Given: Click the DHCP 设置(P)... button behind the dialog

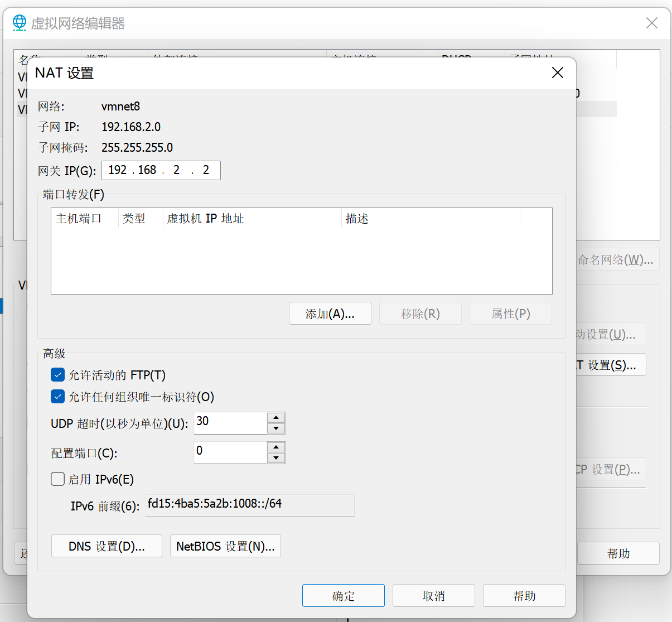Looking at the screenshot, I should pyautogui.click(x=611, y=469).
